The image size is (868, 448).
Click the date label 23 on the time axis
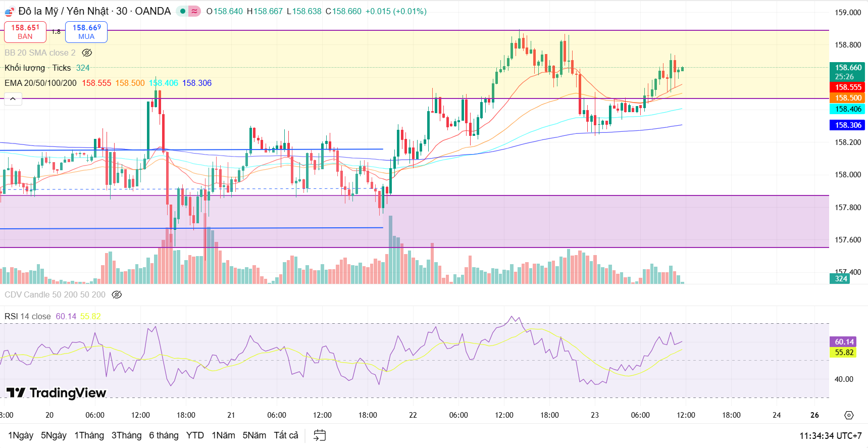coord(595,415)
